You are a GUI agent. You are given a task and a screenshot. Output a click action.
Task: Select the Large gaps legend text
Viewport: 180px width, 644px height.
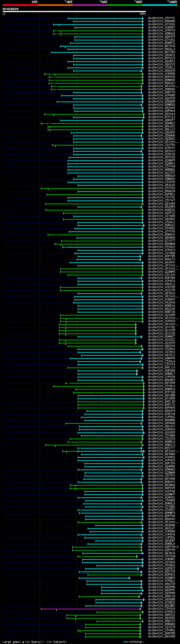(35, 642)
